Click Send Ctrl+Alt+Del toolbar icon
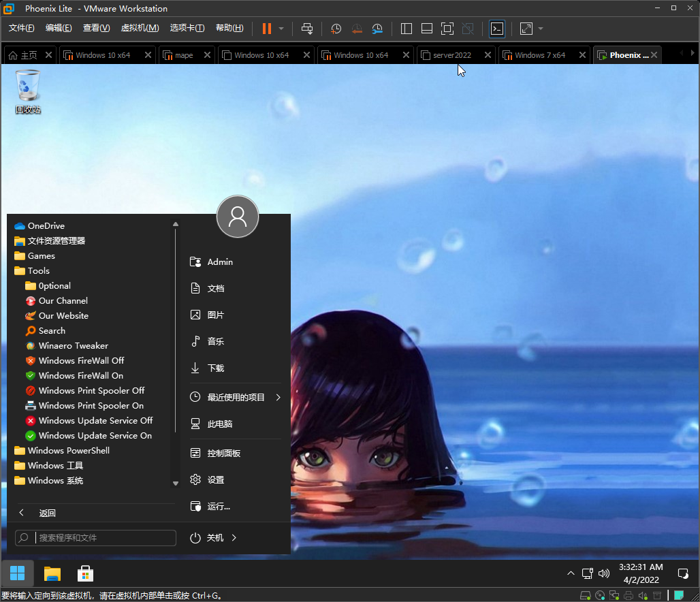This screenshot has width=700, height=602. coord(307,29)
